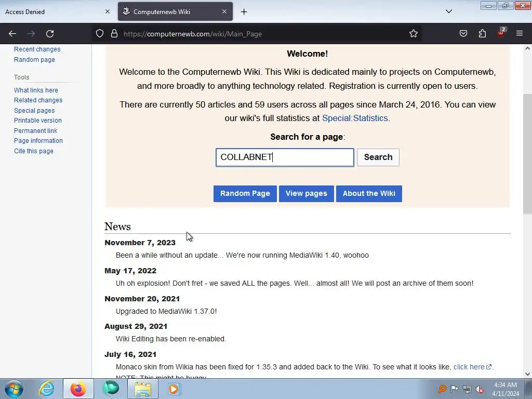The height and width of the screenshot is (399, 532).
Task: Open the Extensions puzzle icon
Action: 482,34
